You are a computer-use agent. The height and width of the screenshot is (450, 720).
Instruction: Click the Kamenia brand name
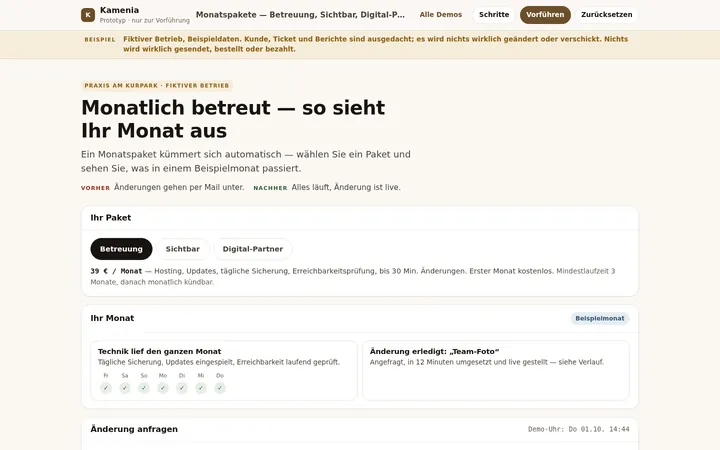click(x=119, y=10)
